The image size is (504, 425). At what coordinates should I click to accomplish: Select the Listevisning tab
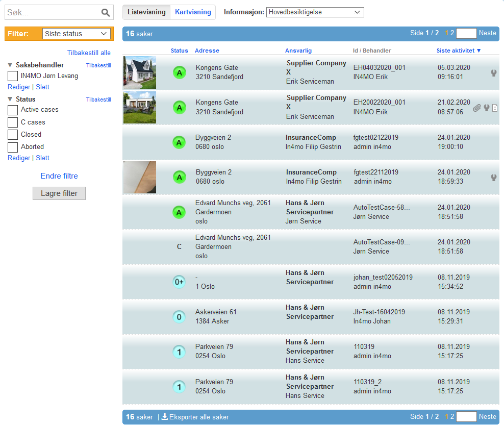coord(146,12)
